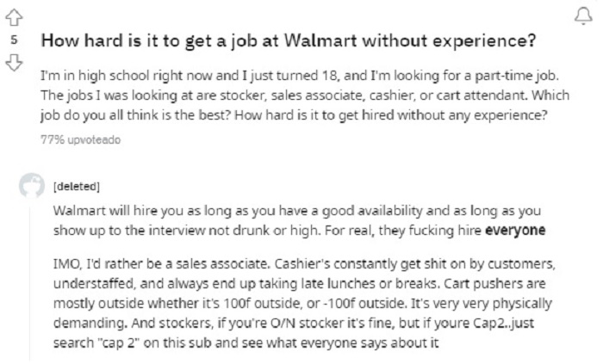Viewport: 603px width, 364px height.
Task: Upvote the Walmart job post
Action: tap(15, 18)
